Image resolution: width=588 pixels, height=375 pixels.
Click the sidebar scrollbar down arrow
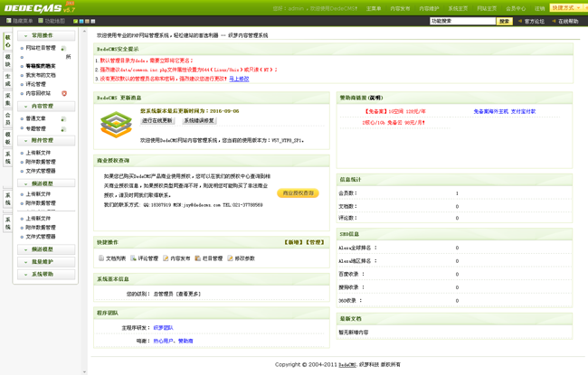(x=84, y=372)
